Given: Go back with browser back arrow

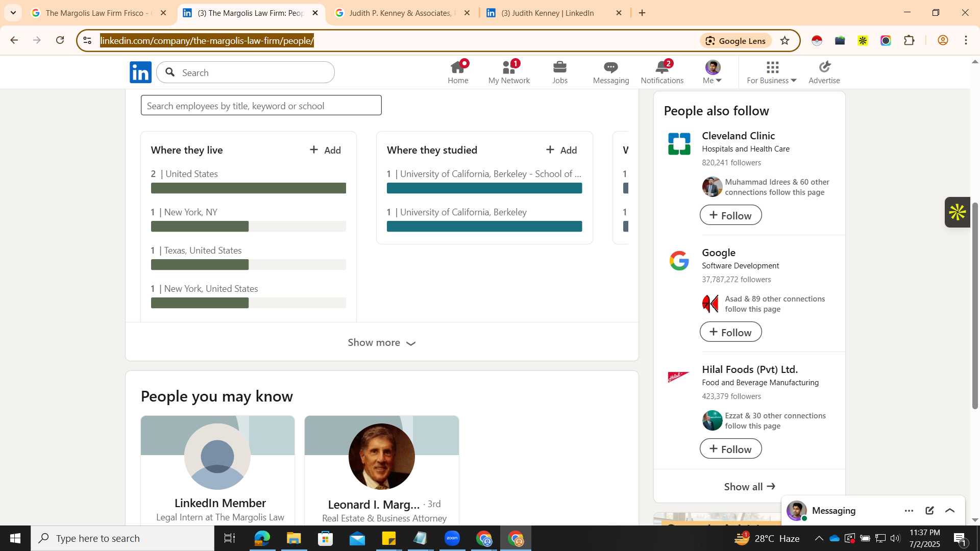Looking at the screenshot, I should point(14,40).
